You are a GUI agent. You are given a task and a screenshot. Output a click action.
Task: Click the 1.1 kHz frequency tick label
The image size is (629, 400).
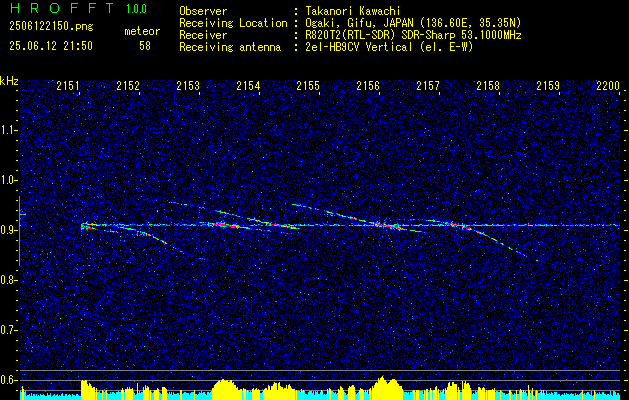click(x=9, y=130)
